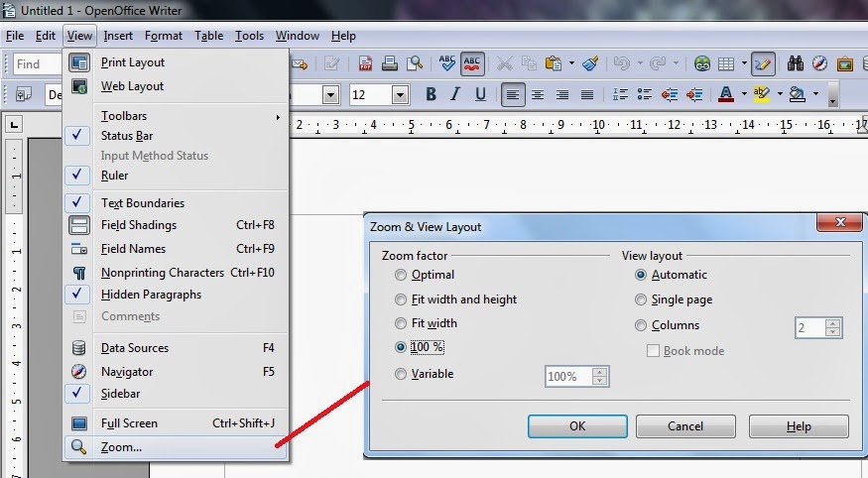Click the Variable zoom 100% field

tap(568, 377)
